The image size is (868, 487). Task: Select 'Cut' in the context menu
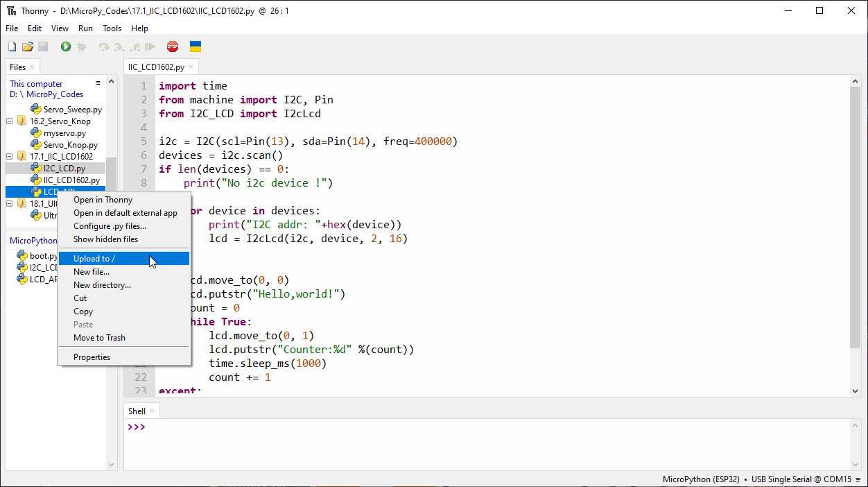[x=123, y=298]
